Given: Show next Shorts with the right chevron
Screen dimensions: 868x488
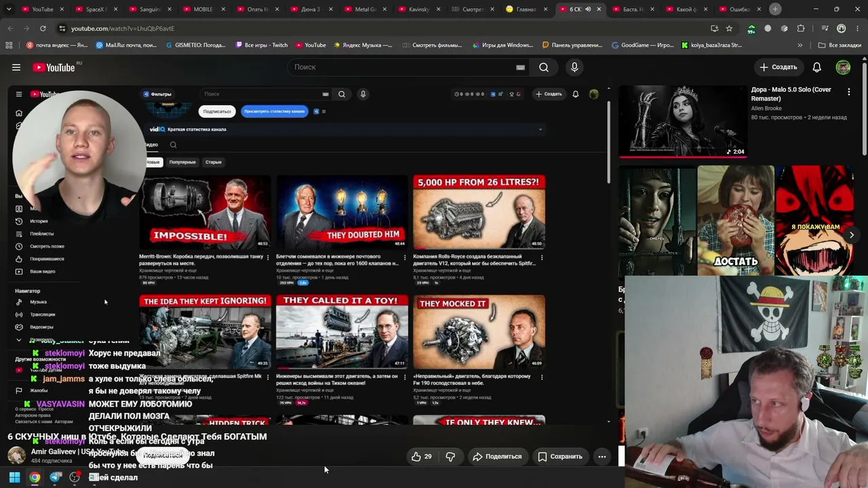Looking at the screenshot, I should point(852,235).
